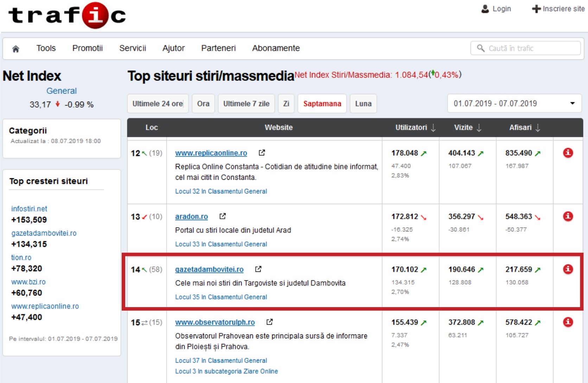Open the gazetadambovitei.ro table link
Image resolution: width=588 pixels, height=383 pixels.
click(x=209, y=269)
